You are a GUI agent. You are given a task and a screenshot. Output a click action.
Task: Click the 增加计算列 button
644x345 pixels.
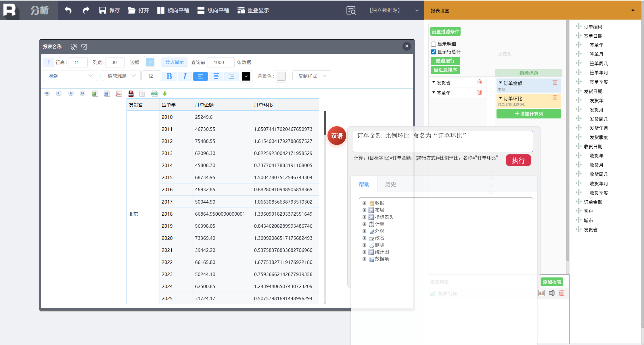528,114
